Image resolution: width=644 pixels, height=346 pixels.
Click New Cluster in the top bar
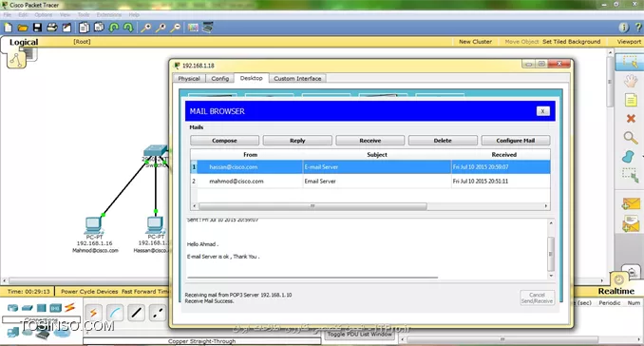tap(475, 42)
